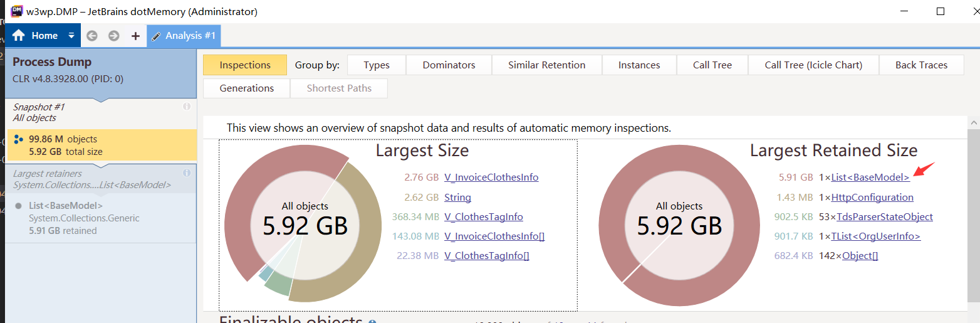Select the Inspections view button

pyautogui.click(x=245, y=65)
